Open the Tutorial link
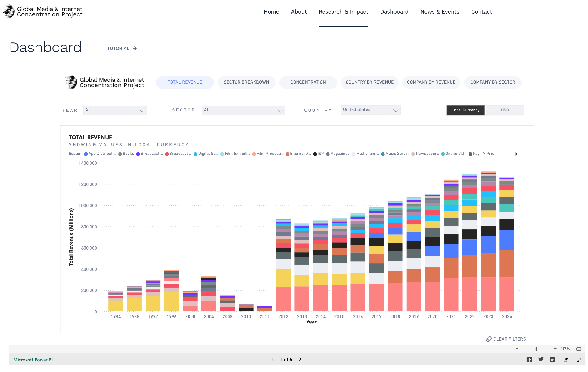The image size is (588, 372). click(122, 49)
